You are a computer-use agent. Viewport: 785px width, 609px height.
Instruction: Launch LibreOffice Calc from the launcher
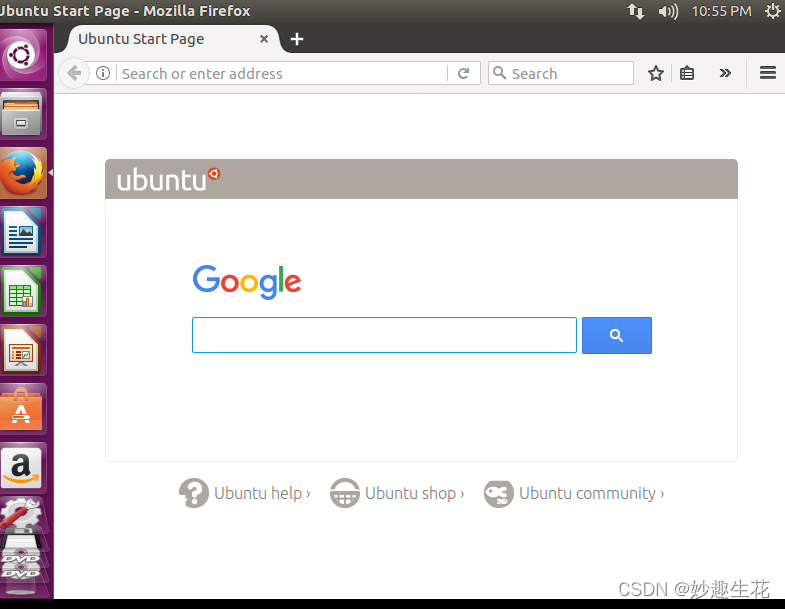coord(23,291)
